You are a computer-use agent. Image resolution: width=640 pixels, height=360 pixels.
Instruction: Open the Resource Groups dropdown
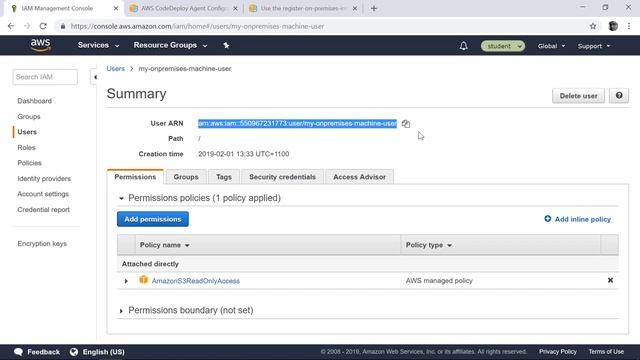(x=170, y=45)
